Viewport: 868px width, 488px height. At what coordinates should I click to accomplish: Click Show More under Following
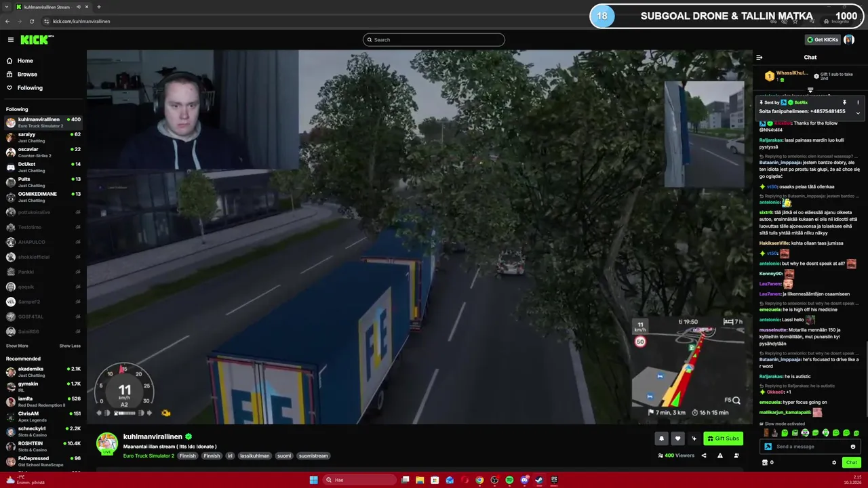click(17, 346)
